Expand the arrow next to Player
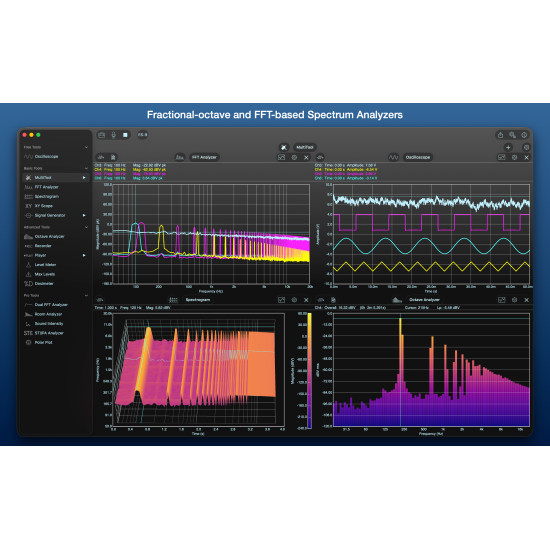The height and width of the screenshot is (550, 550). (84, 255)
